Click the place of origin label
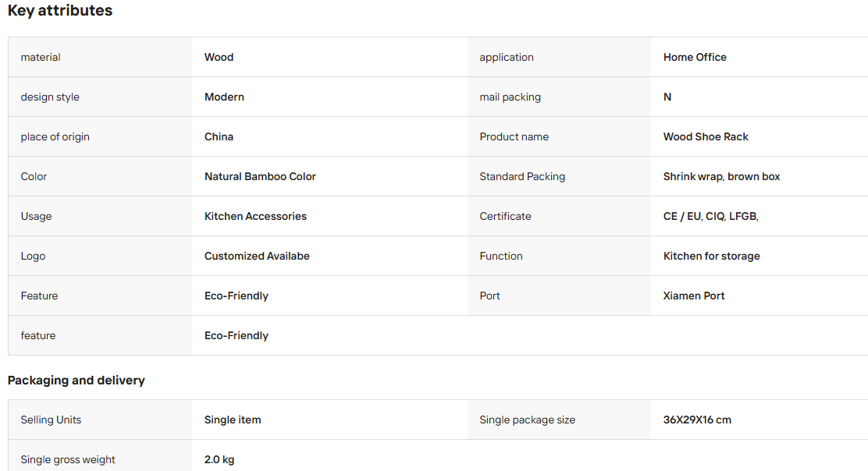 (x=55, y=136)
